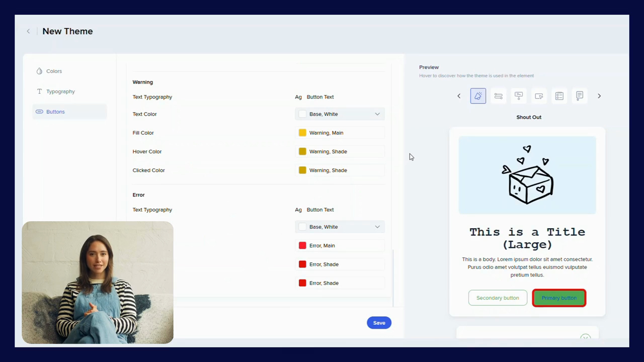Open the Colors section in sidebar
Screen dimensions: 644x362
coord(54,71)
